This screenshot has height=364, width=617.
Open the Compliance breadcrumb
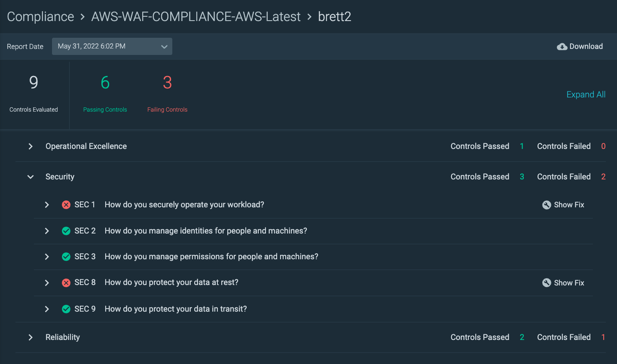click(x=40, y=16)
